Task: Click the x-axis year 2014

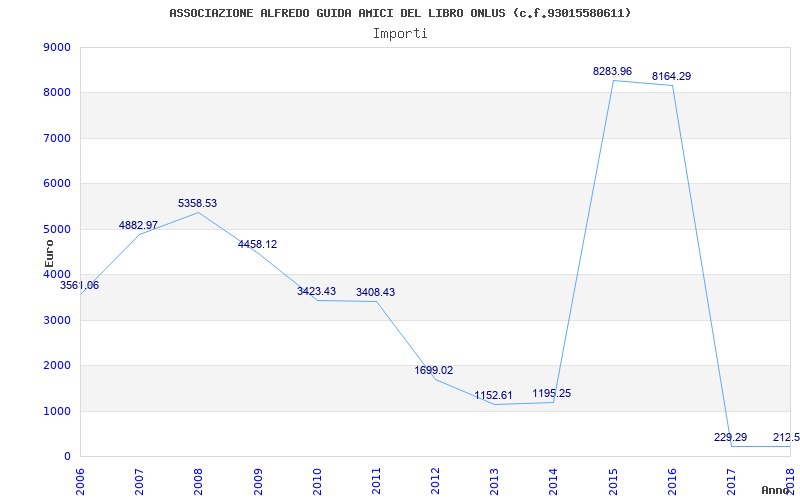Action: [553, 482]
